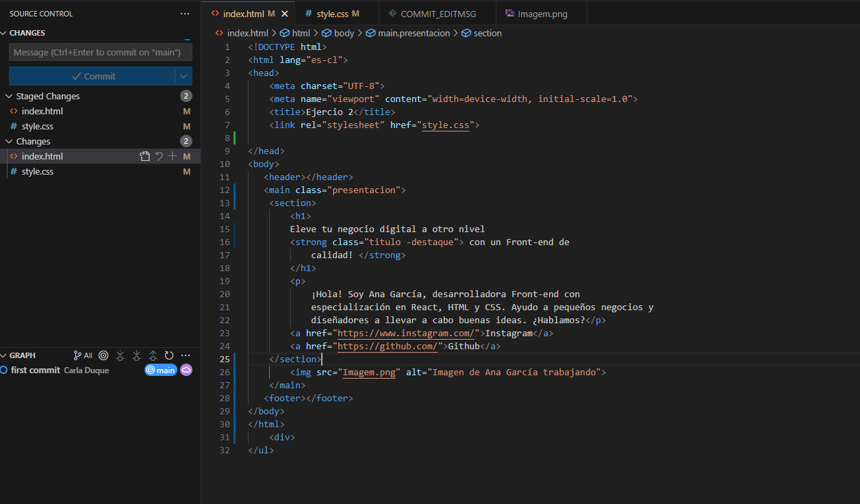
Task: Click the staged changes count badge
Action: [x=186, y=97]
